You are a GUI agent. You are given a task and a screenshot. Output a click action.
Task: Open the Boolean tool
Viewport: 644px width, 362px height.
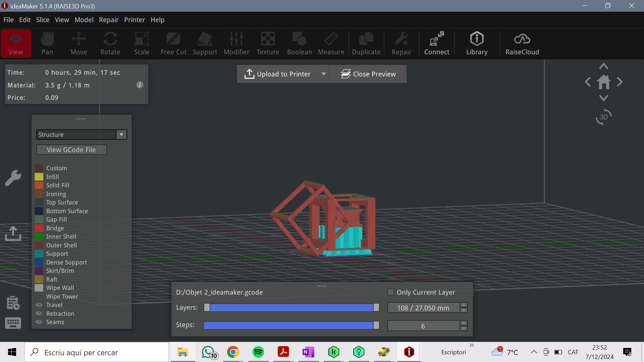pos(300,43)
